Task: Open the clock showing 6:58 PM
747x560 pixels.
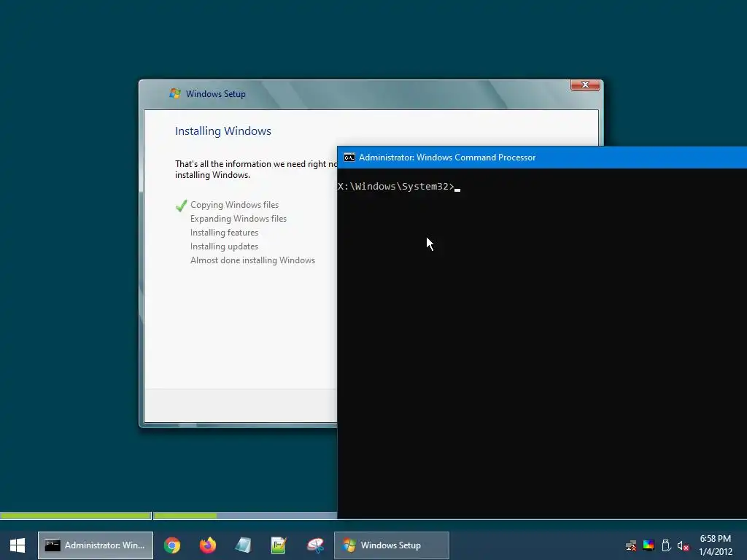Action: (x=715, y=539)
